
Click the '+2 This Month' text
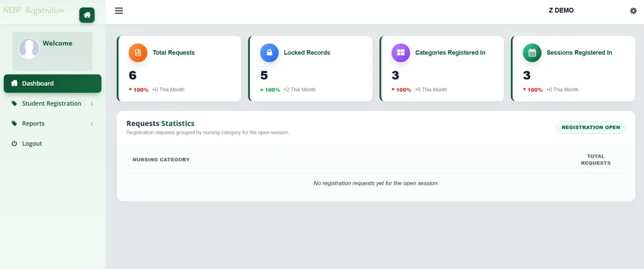coord(299,89)
